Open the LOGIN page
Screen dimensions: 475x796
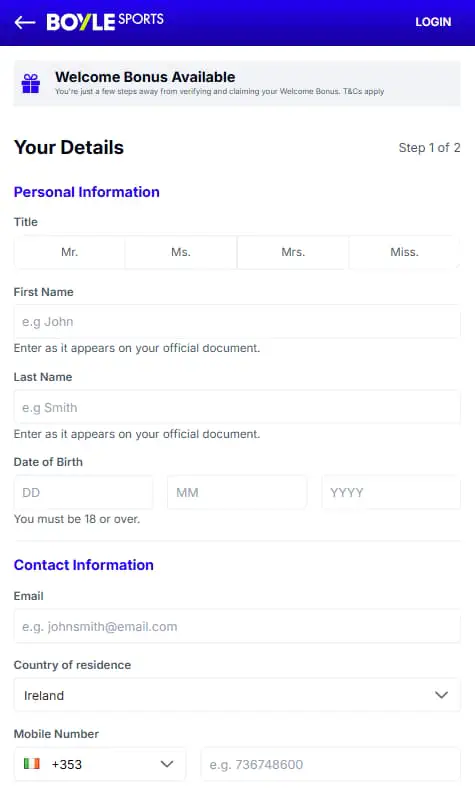coord(433,22)
